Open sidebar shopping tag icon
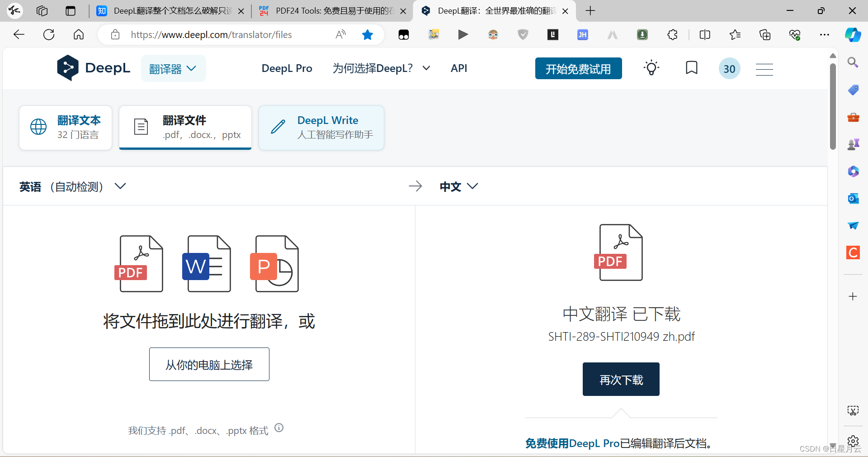868x457 pixels. pyautogui.click(x=853, y=90)
